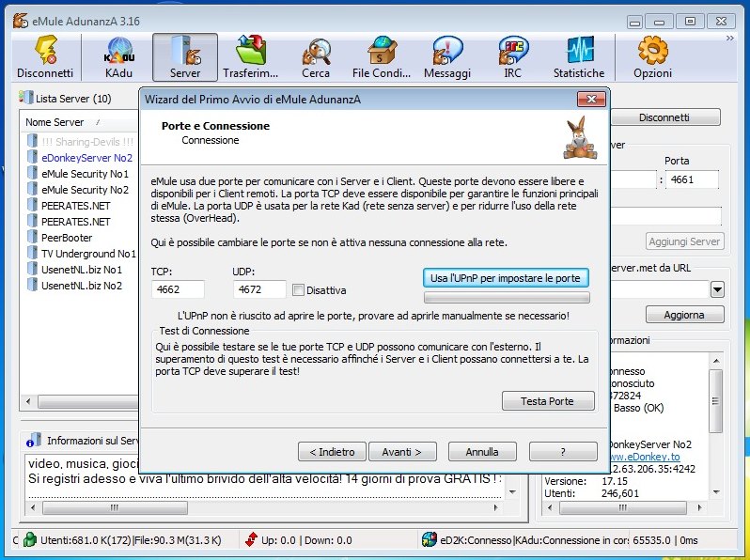Proceed with the Avanti button
Screen dimensions: 750x560
point(402,451)
